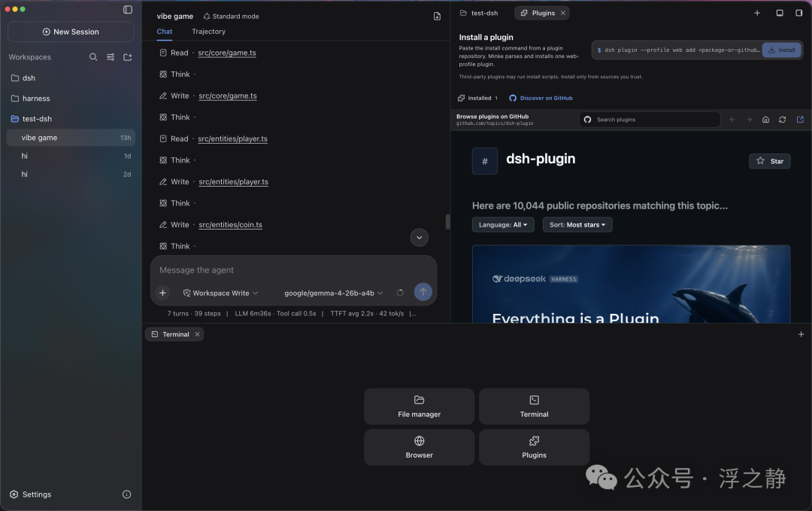Go back in the plugin browser
This screenshot has height=511, width=812.
[732, 120]
